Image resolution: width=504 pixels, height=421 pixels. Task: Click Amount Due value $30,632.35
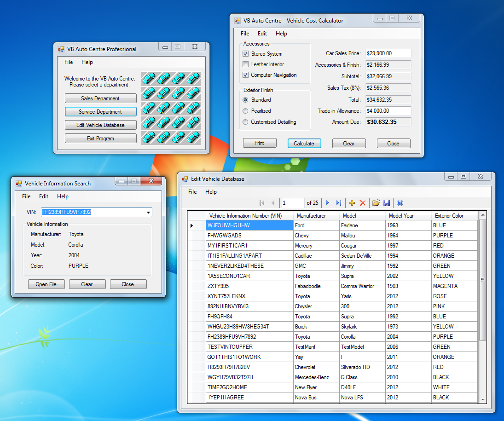click(388, 122)
